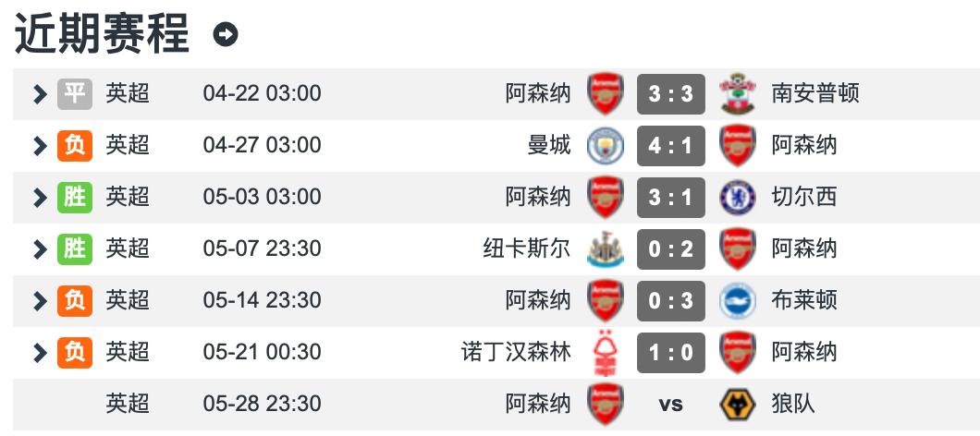
Task: Click the Newcastle club crest
Action: (x=606, y=248)
